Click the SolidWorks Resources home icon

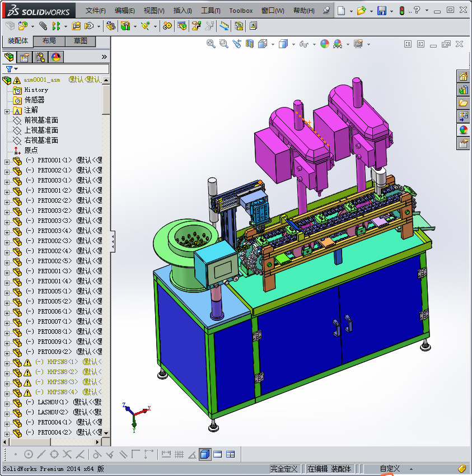pos(463,76)
